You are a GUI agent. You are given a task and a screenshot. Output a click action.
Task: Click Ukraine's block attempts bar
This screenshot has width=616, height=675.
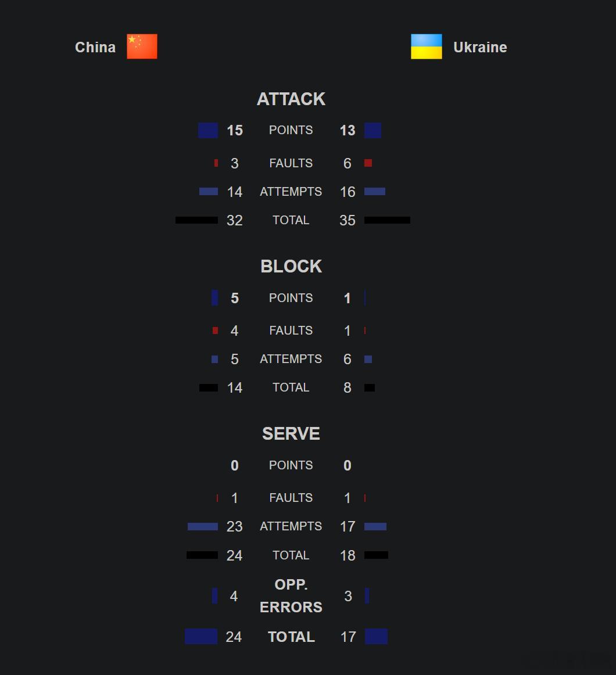tap(368, 359)
